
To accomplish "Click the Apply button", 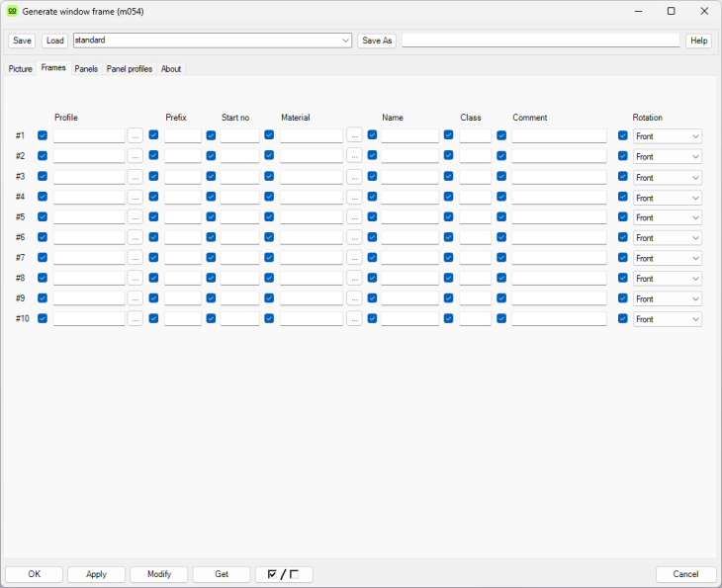I will (x=96, y=574).
